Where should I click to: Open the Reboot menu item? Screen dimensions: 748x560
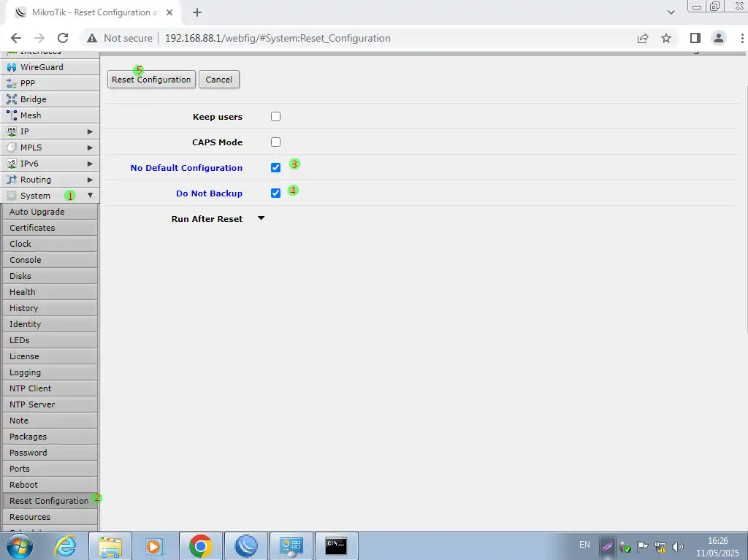coord(23,485)
